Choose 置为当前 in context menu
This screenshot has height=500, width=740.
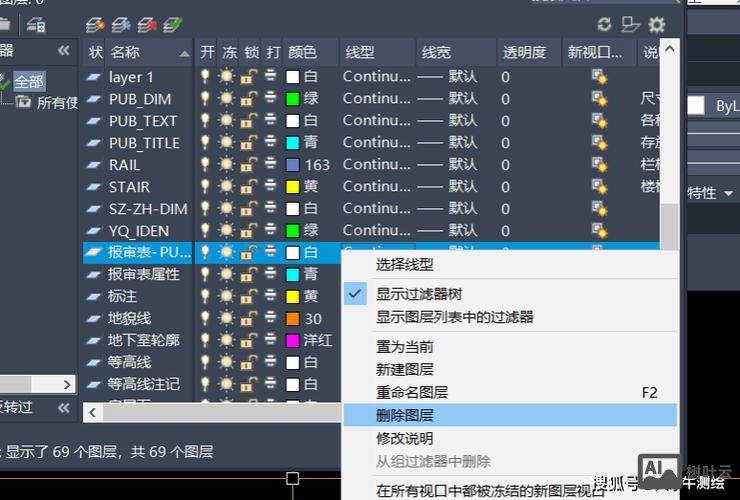click(404, 347)
